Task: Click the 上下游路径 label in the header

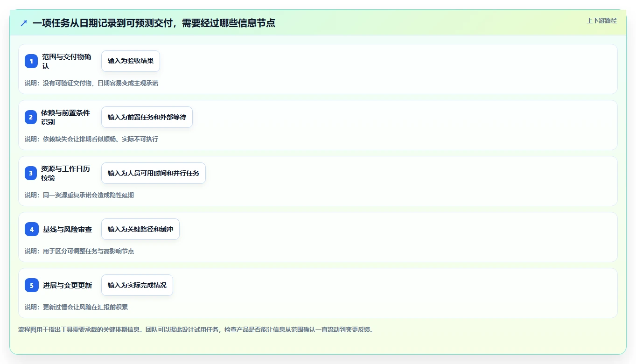Action: (x=601, y=21)
